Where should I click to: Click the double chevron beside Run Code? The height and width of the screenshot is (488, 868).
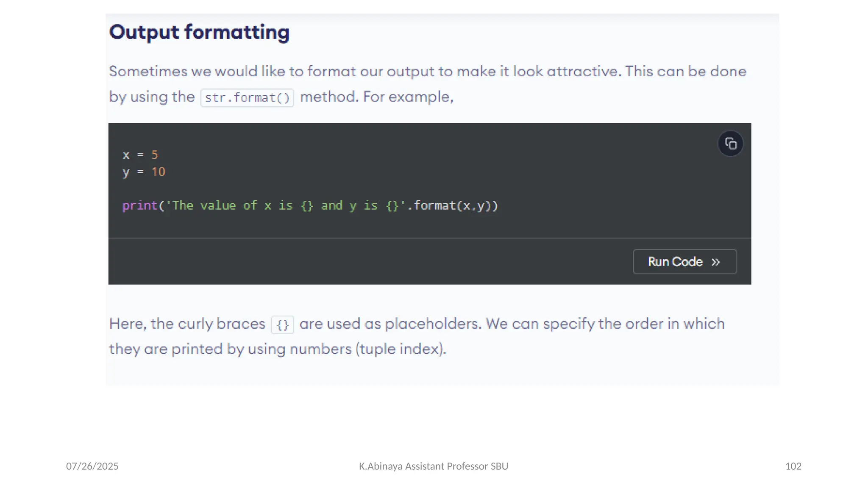pyautogui.click(x=716, y=262)
